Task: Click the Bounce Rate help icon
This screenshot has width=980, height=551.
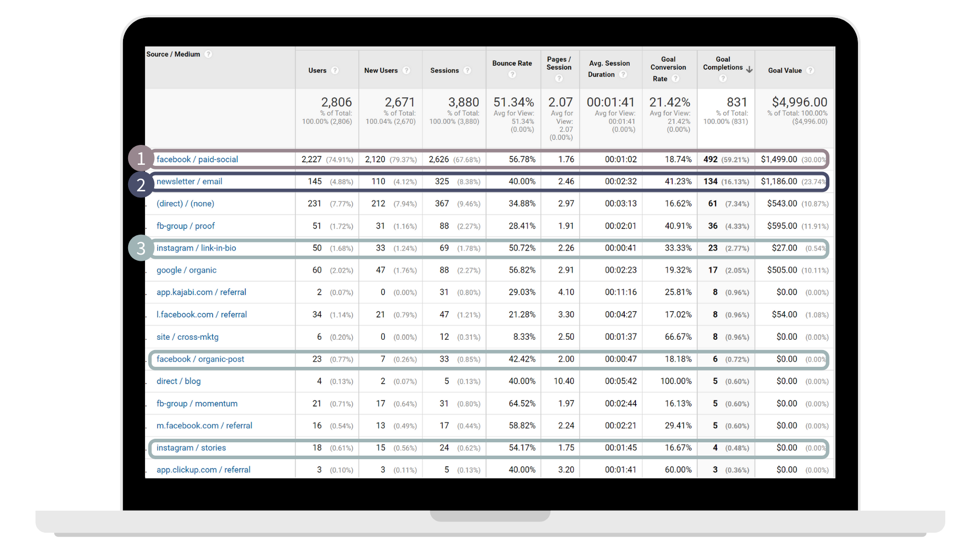Action: (x=512, y=74)
